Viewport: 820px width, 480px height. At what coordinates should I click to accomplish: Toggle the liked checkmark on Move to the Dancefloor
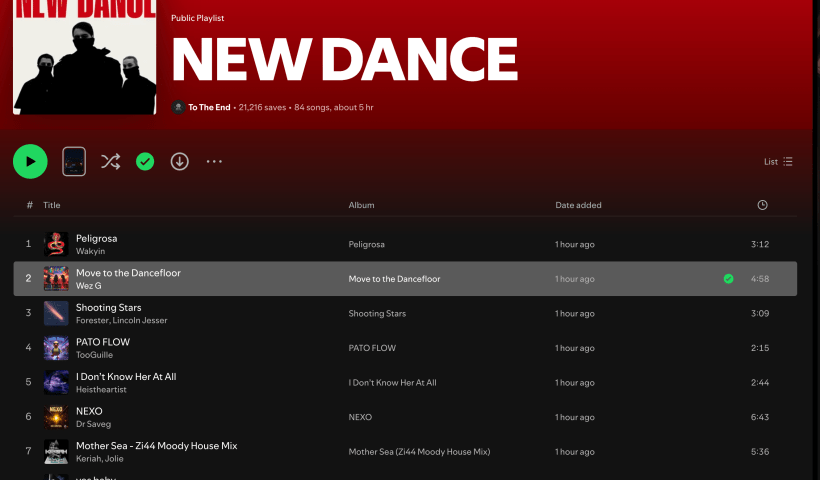coord(728,279)
